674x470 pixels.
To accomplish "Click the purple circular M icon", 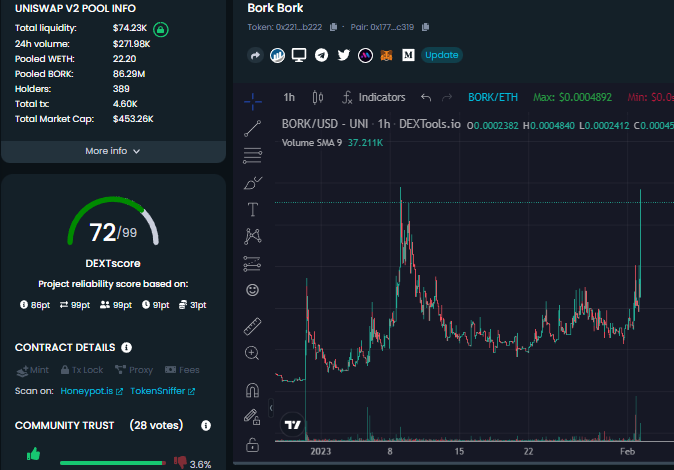I will 365,55.
